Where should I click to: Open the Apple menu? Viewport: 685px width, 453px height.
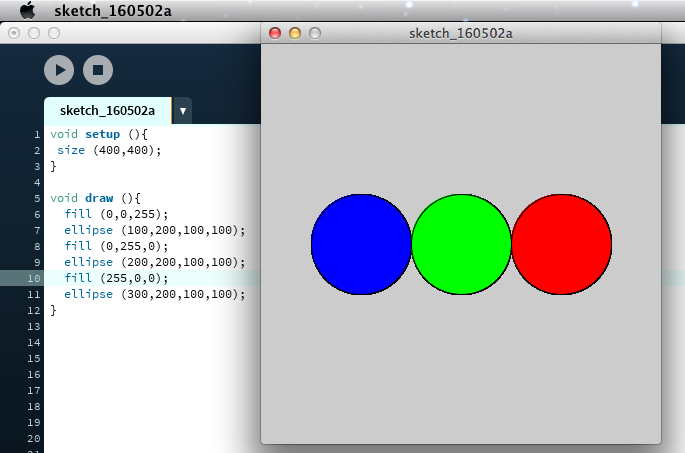point(28,10)
